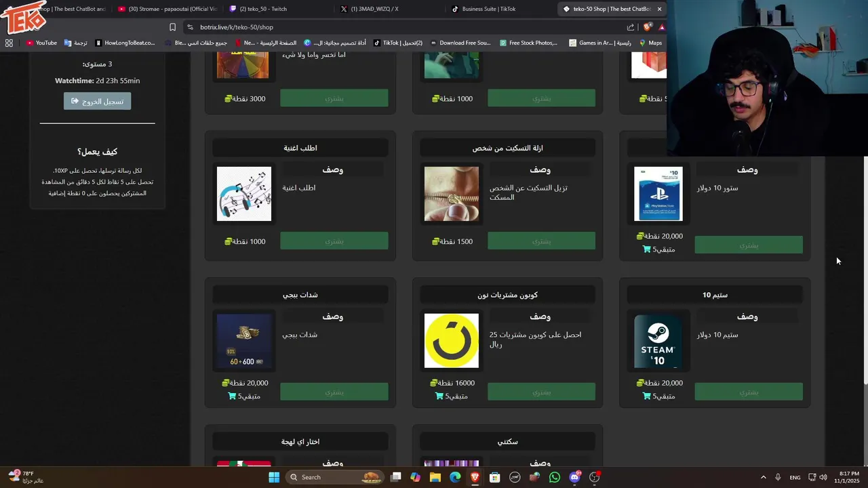Viewport: 868px width, 488px height.
Task: Open Task View on the taskbar
Action: pyautogui.click(x=396, y=477)
